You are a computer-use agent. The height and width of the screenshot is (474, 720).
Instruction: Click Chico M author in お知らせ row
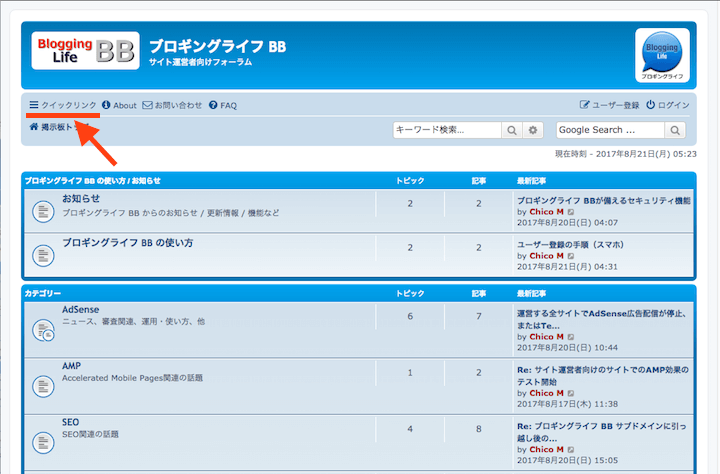(x=546, y=212)
